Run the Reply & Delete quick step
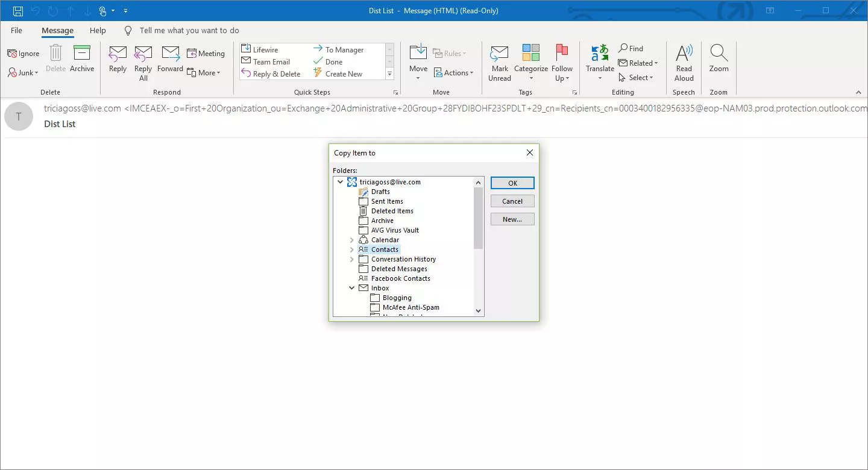This screenshot has height=470, width=868. [271, 74]
